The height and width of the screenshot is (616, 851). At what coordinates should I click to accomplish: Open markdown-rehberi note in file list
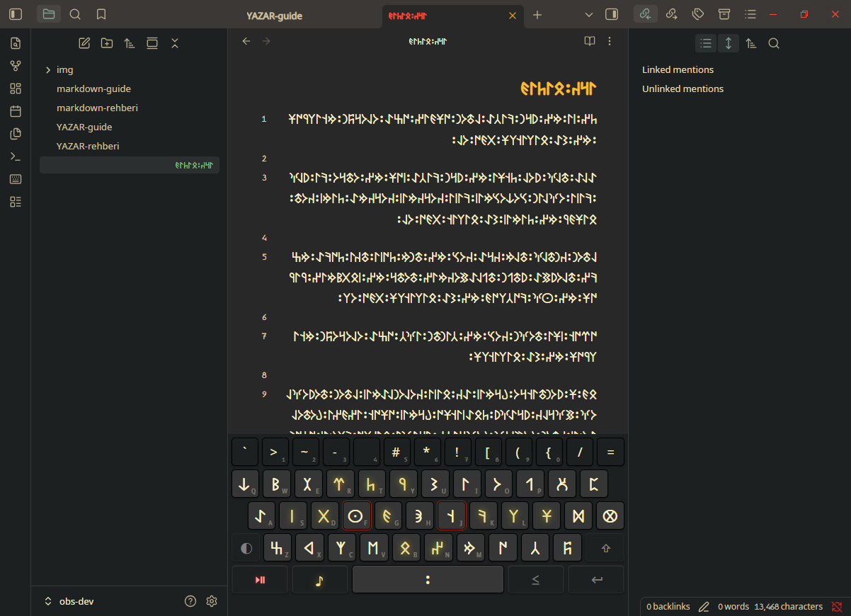click(97, 108)
